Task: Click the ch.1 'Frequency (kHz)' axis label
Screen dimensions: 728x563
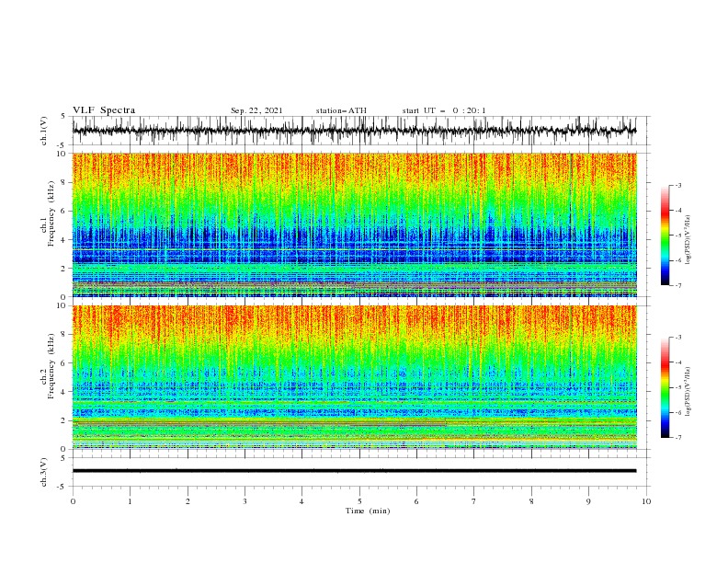Action: point(51,213)
